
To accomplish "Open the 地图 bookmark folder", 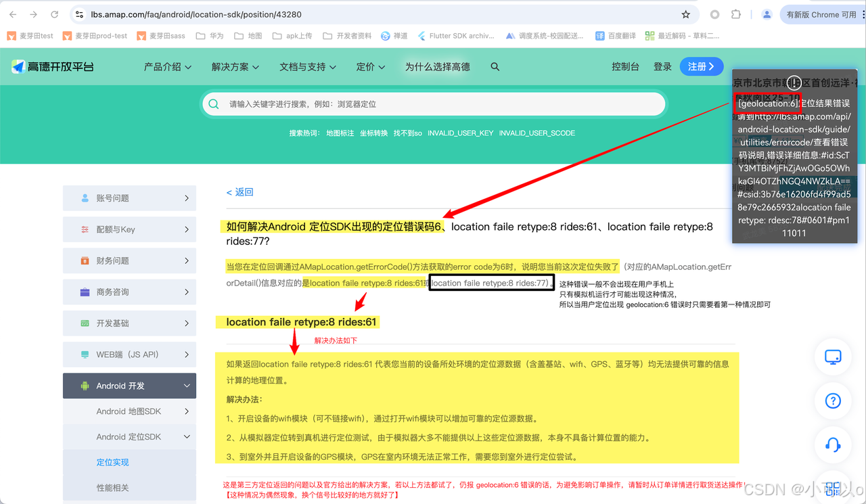I will [248, 36].
